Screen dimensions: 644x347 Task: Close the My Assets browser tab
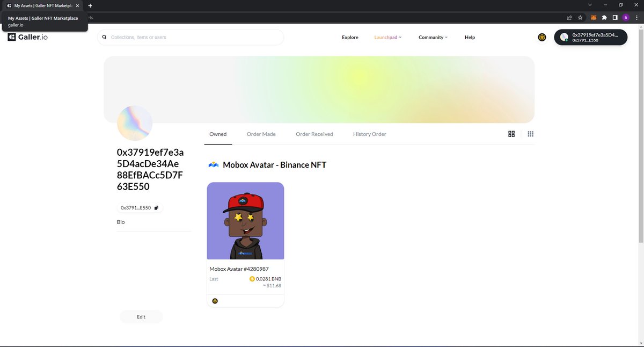pyautogui.click(x=77, y=5)
